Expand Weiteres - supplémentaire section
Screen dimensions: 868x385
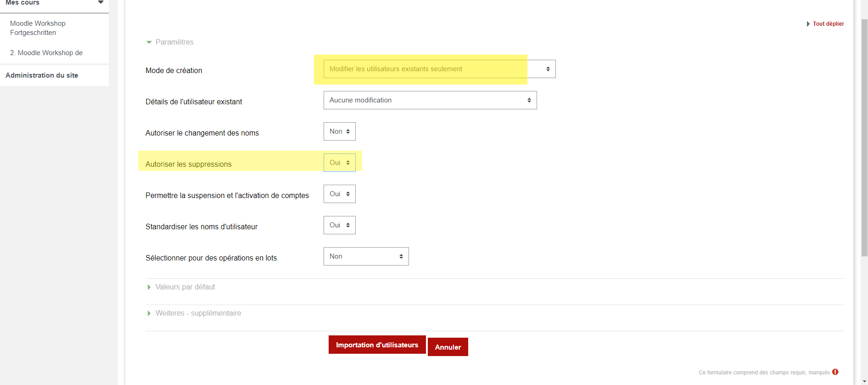click(194, 313)
